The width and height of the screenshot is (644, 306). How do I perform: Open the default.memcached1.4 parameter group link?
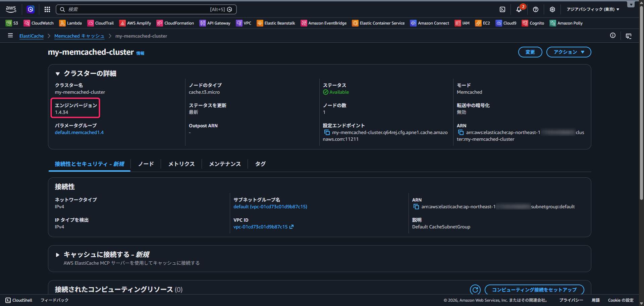79,132
